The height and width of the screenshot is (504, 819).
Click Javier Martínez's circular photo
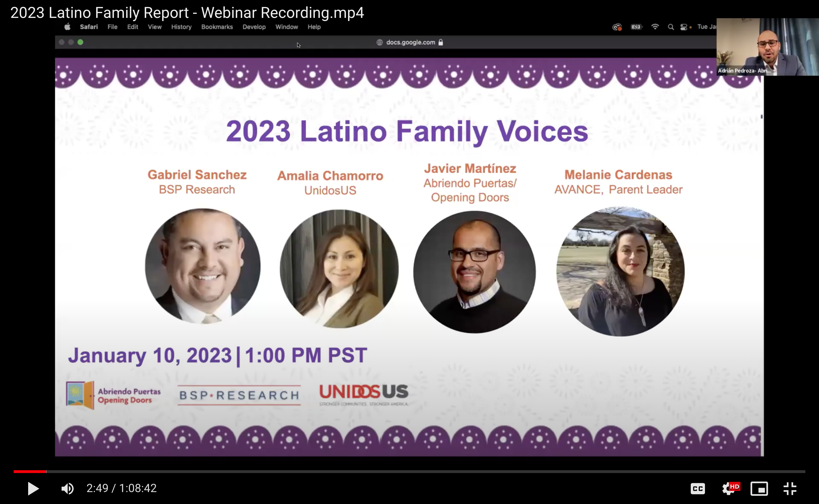(474, 272)
